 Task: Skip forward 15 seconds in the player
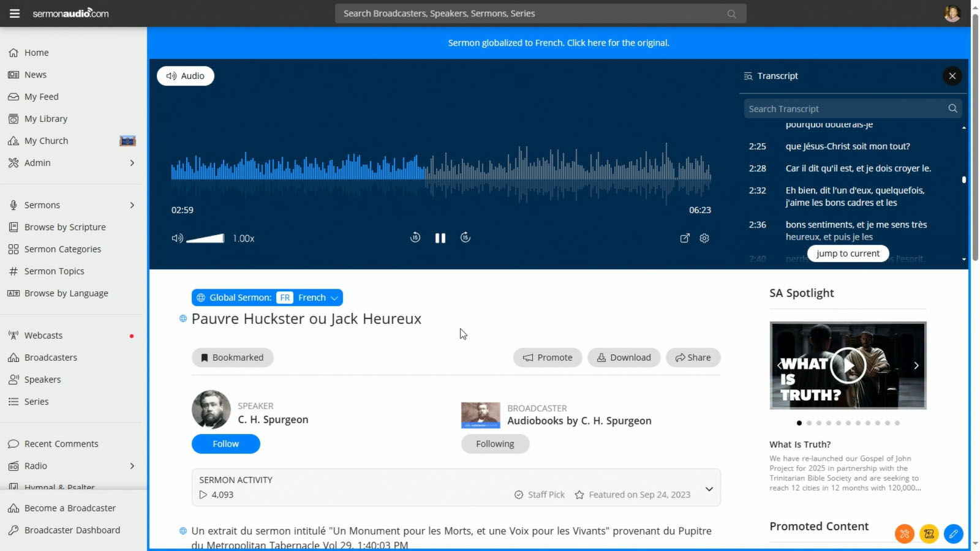pyautogui.click(x=466, y=238)
